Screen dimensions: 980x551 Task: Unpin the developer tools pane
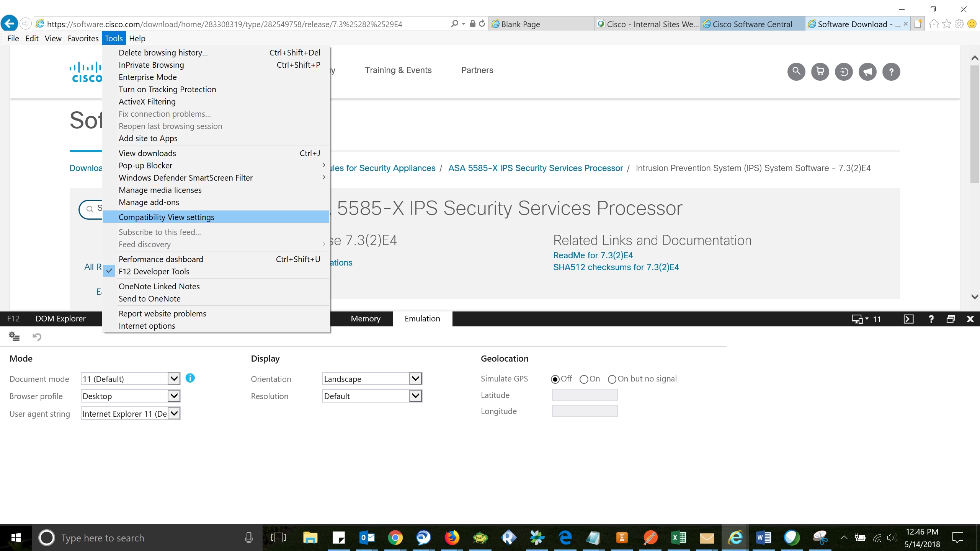click(x=951, y=319)
